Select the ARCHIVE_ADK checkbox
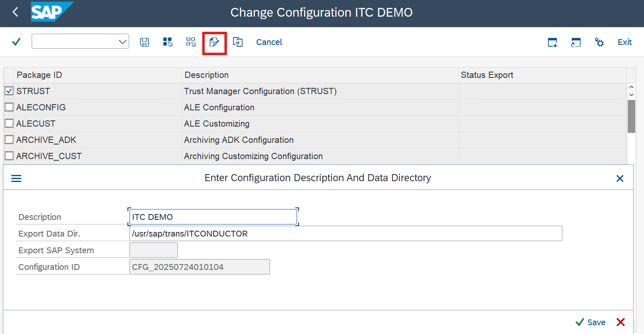Screen dimensions: 644x334 [x=9, y=140]
